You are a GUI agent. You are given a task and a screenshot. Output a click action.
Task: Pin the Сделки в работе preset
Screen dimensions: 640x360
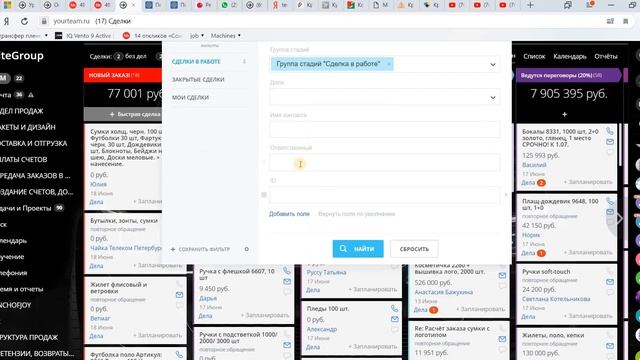click(x=244, y=62)
